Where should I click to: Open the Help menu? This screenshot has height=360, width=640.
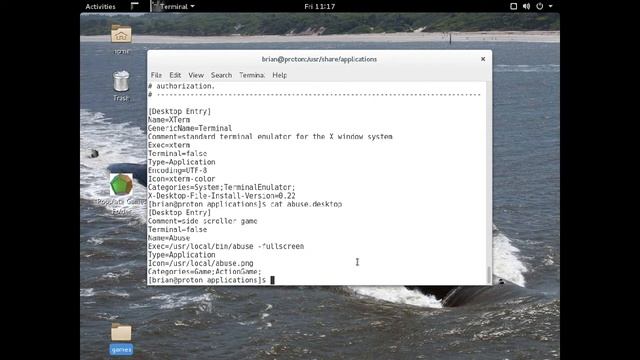click(280, 75)
